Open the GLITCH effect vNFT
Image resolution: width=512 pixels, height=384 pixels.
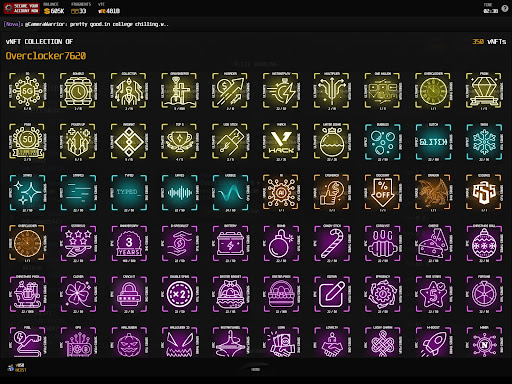pyautogui.click(x=433, y=142)
